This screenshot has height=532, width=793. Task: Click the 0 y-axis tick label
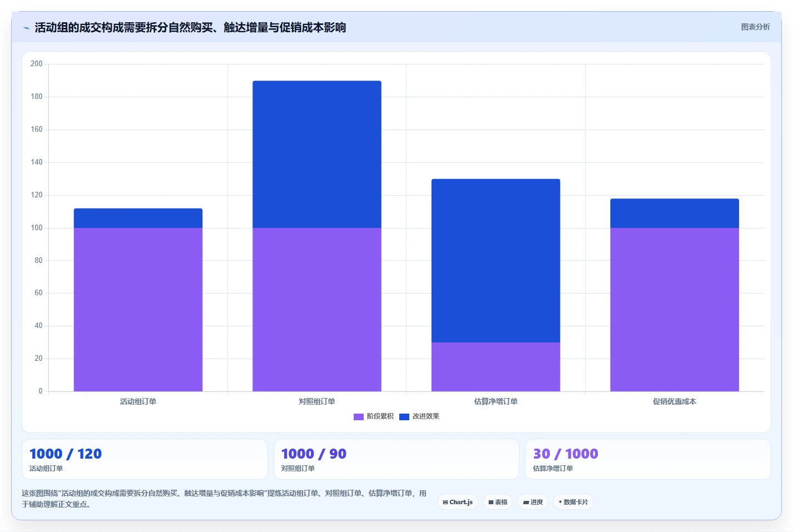[40, 391]
